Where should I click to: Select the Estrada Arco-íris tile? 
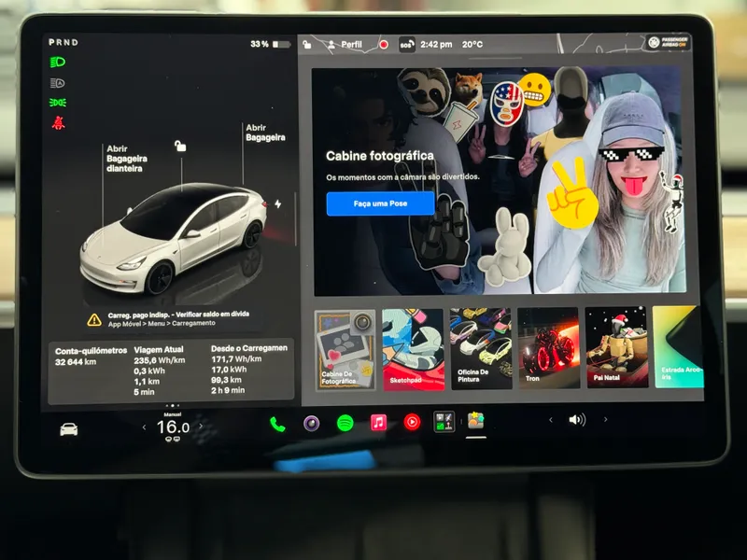[679, 346]
